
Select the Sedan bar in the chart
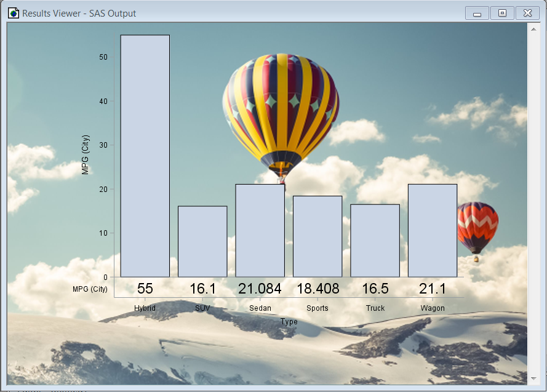(260, 231)
